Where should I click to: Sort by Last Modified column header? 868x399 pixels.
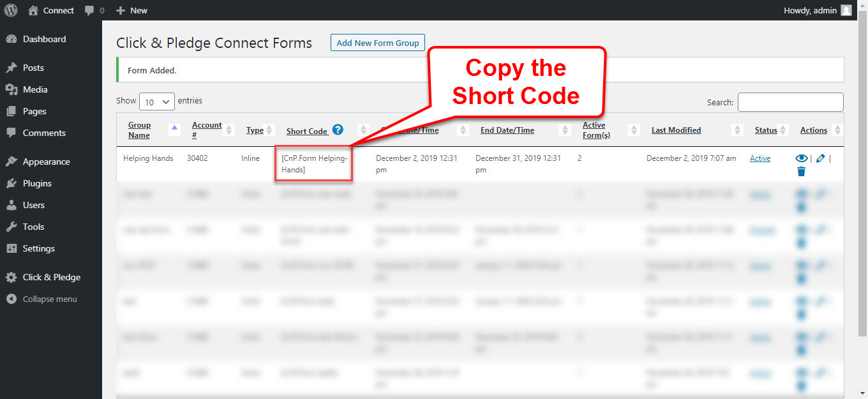pos(676,130)
